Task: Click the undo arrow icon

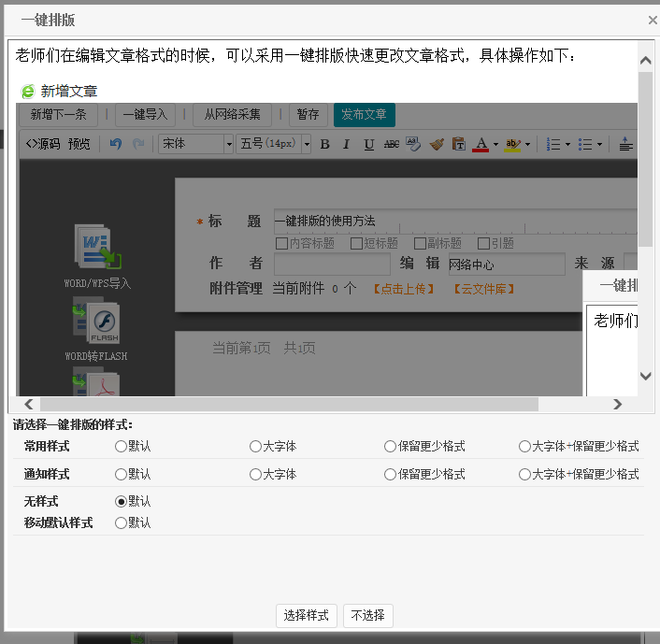Action: 116,144
